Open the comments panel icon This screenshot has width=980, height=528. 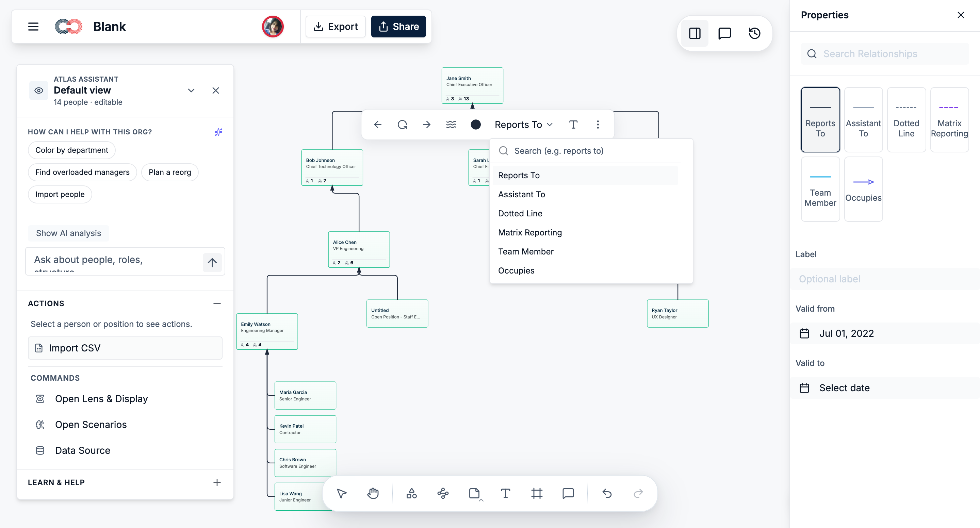coord(724,33)
